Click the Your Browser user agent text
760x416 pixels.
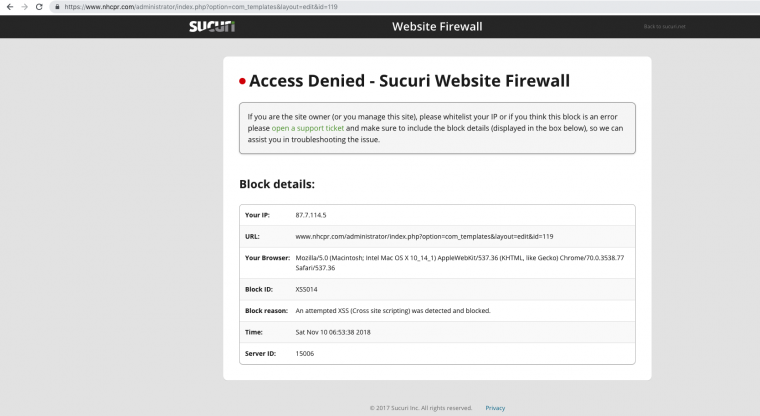coord(460,257)
